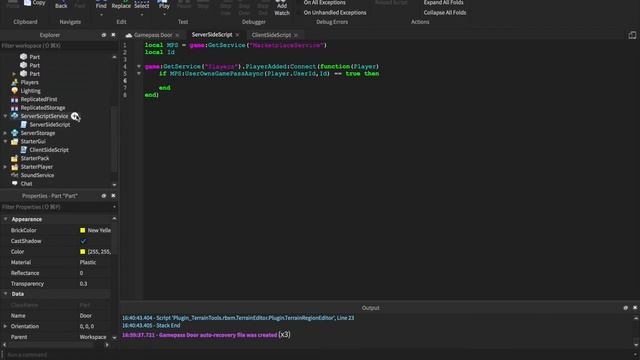Click the Copy toolbar button
This screenshot has height=360, width=640.
point(35,3)
